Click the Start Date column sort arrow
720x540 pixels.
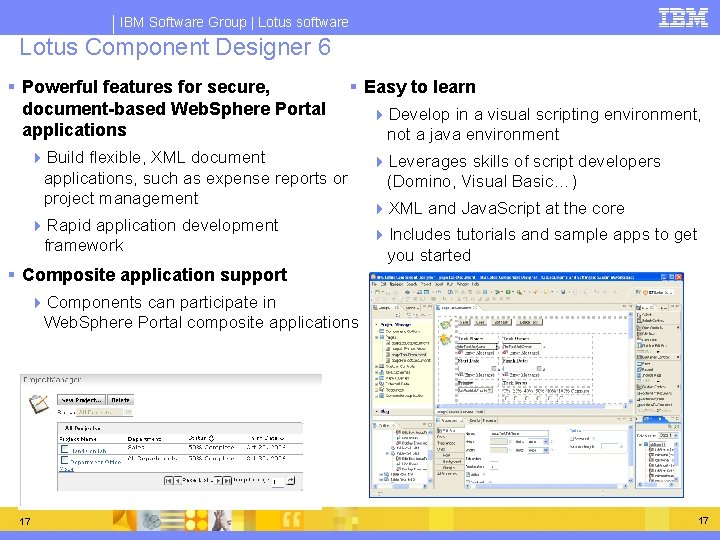tap(281, 439)
